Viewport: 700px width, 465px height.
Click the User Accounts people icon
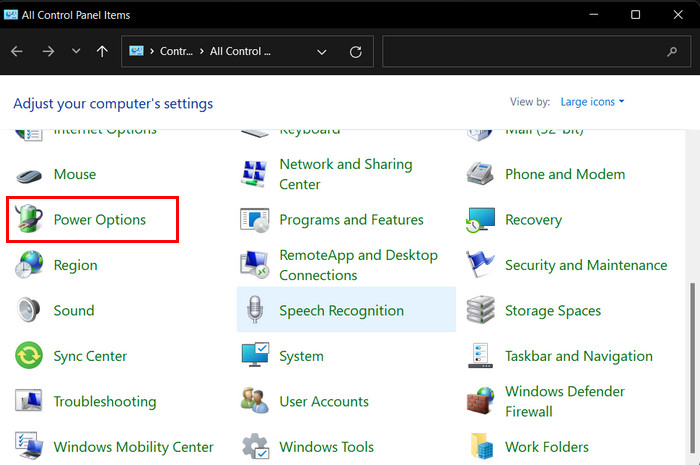point(254,400)
